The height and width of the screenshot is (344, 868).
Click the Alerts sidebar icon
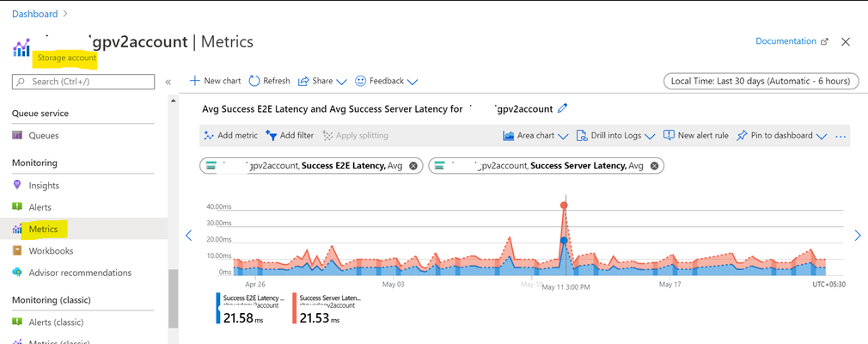click(x=17, y=206)
